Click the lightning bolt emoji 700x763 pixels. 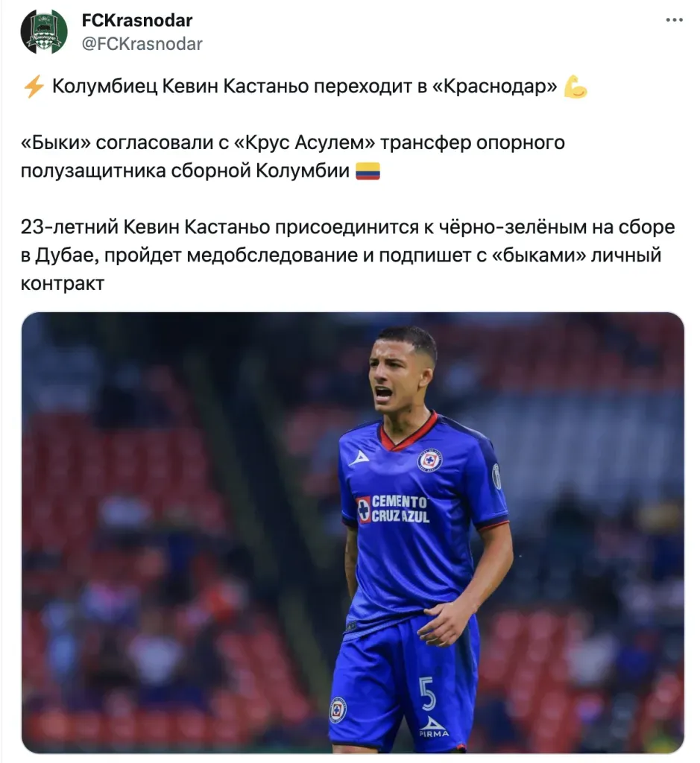34,86
